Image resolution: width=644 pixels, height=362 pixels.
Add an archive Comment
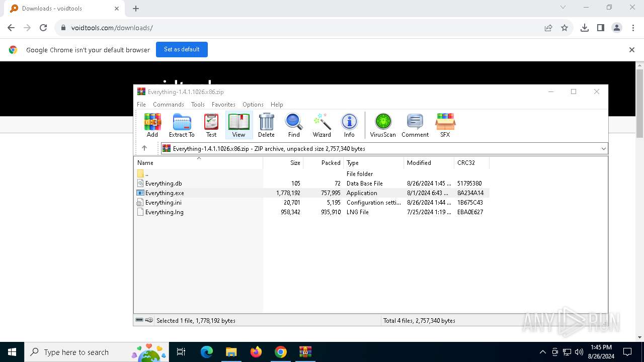point(415,125)
